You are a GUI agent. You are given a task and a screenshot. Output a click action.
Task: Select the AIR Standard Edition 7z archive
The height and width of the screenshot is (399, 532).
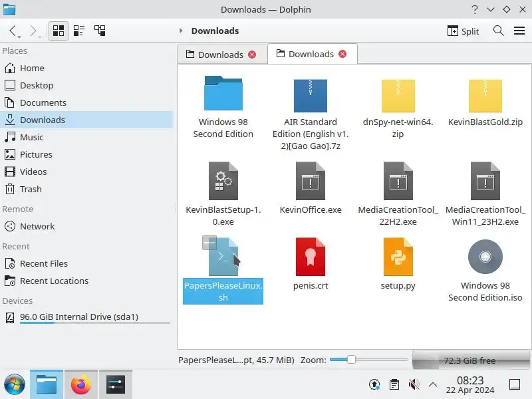tap(311, 114)
